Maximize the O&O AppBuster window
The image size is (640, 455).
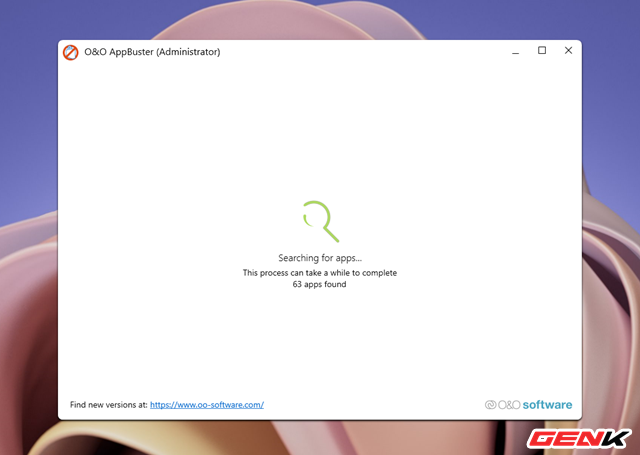coord(542,51)
